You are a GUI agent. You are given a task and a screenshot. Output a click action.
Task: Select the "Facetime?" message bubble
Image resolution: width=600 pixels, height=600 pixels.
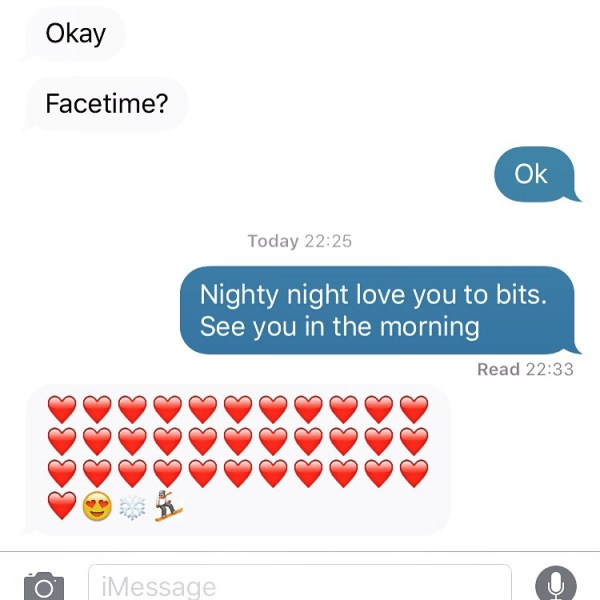point(106,103)
